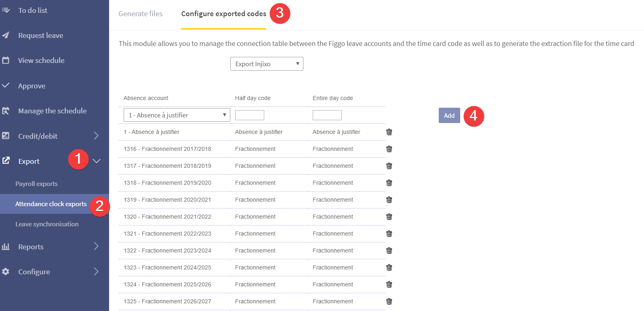Click the checkmark icon beside Approve
This screenshot has height=311, width=644.
point(6,85)
